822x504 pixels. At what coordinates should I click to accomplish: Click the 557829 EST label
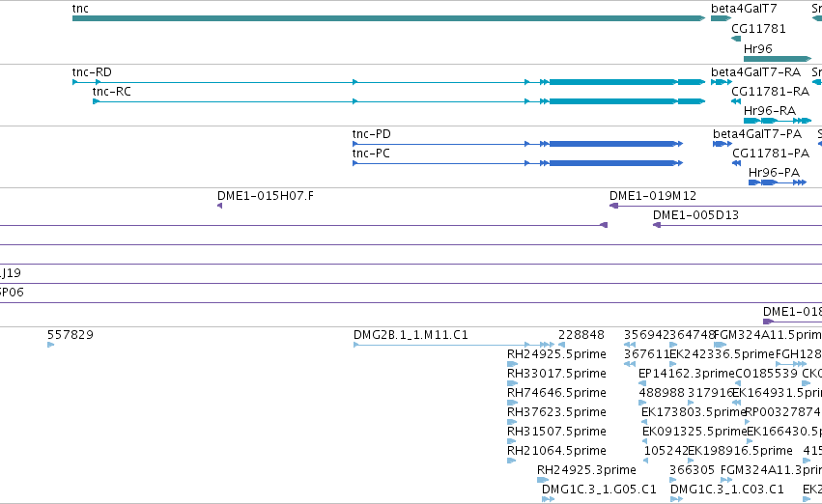[x=71, y=334]
